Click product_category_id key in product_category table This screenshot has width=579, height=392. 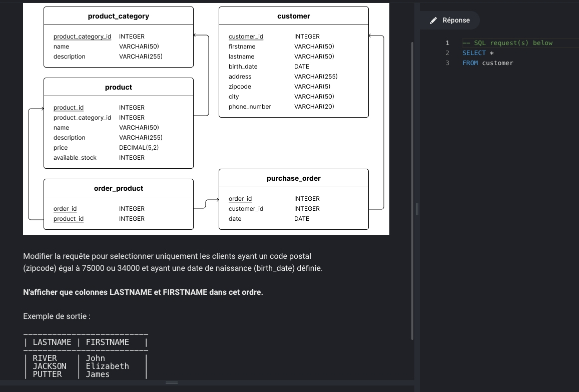(x=82, y=37)
